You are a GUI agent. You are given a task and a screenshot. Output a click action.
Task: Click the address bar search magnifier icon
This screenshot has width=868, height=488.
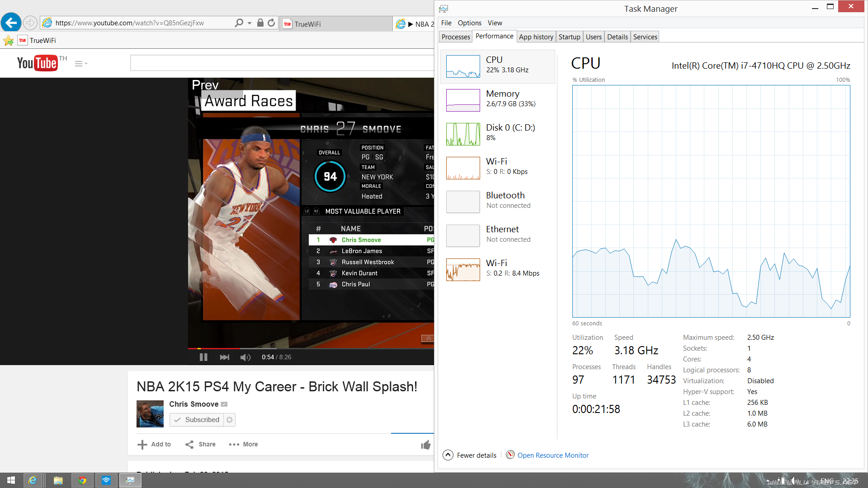tap(239, 23)
